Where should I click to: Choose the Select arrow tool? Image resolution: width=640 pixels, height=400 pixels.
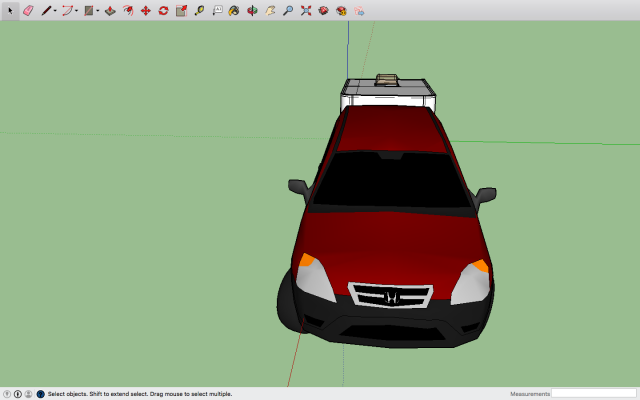tap(10, 11)
